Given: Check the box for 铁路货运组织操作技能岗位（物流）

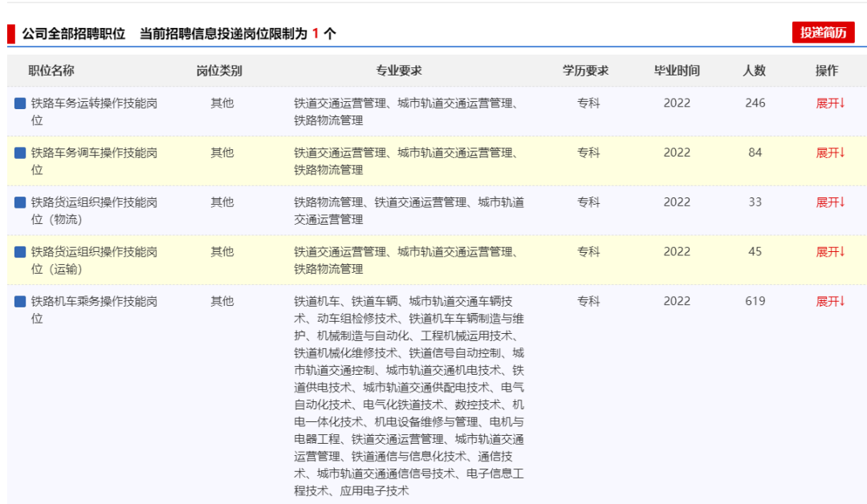Looking at the screenshot, I should click(20, 203).
